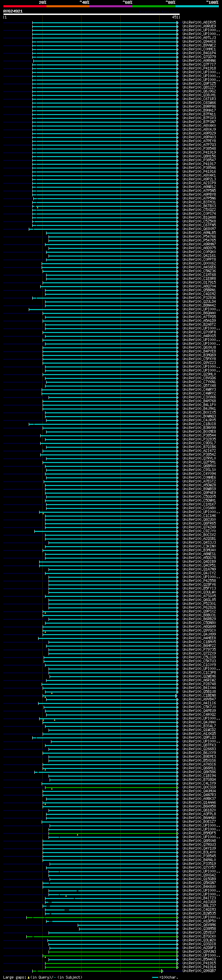Click entry UniRef100_Q7RVL0

pyautogui.click(x=199, y=459)
